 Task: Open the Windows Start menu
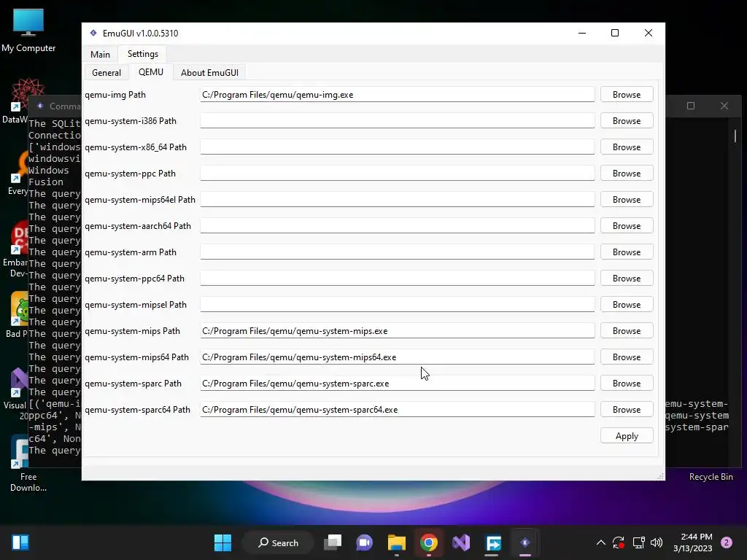(222, 542)
